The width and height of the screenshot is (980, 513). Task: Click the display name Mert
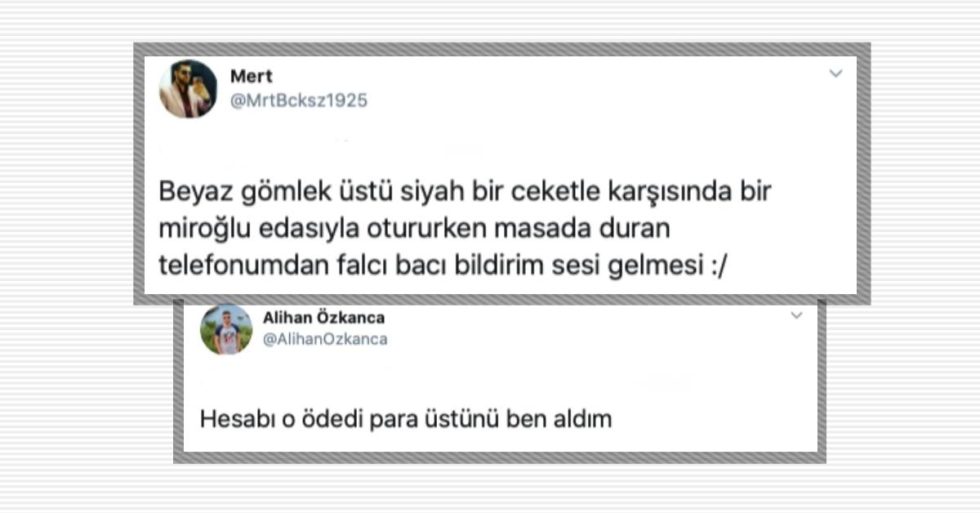pos(252,76)
